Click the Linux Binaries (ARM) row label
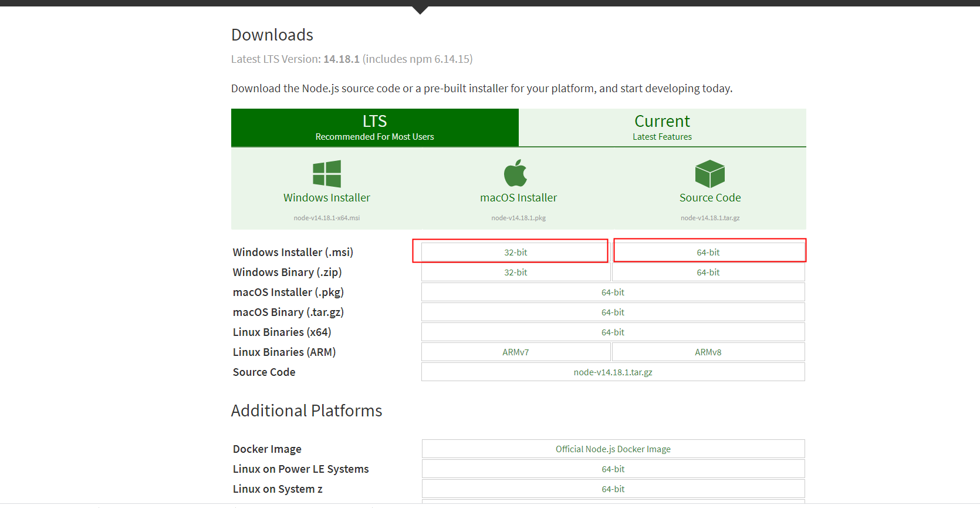The width and height of the screenshot is (980, 508). pyautogui.click(x=284, y=352)
